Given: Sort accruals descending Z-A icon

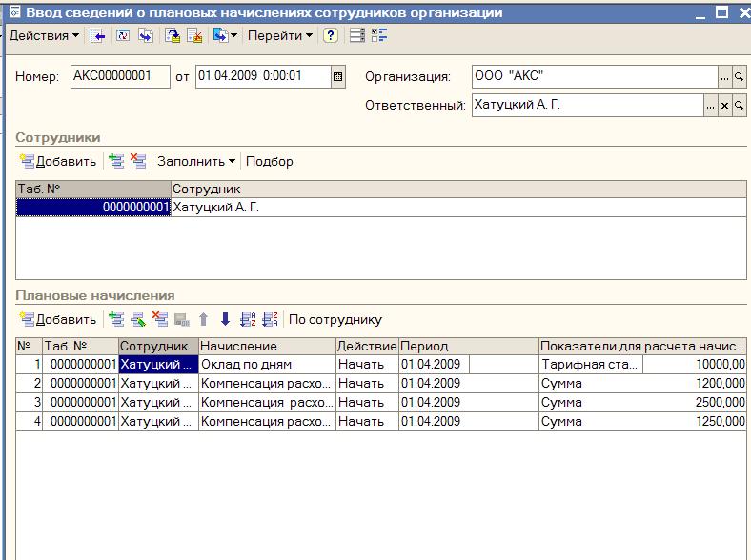Looking at the screenshot, I should point(269,319).
